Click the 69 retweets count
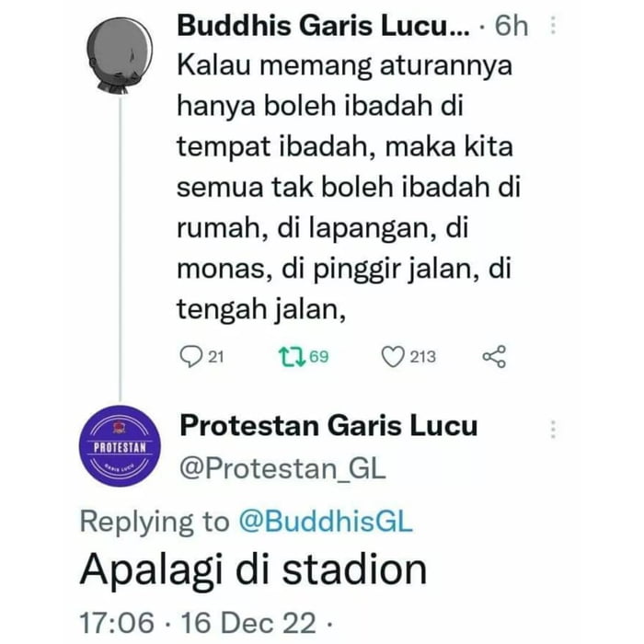Image resolution: width=644 pixels, height=644 pixels. pos(318,357)
